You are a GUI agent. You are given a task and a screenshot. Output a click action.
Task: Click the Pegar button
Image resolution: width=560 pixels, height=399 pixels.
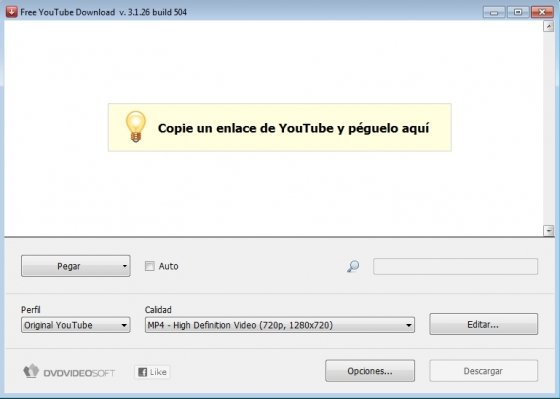(76, 266)
